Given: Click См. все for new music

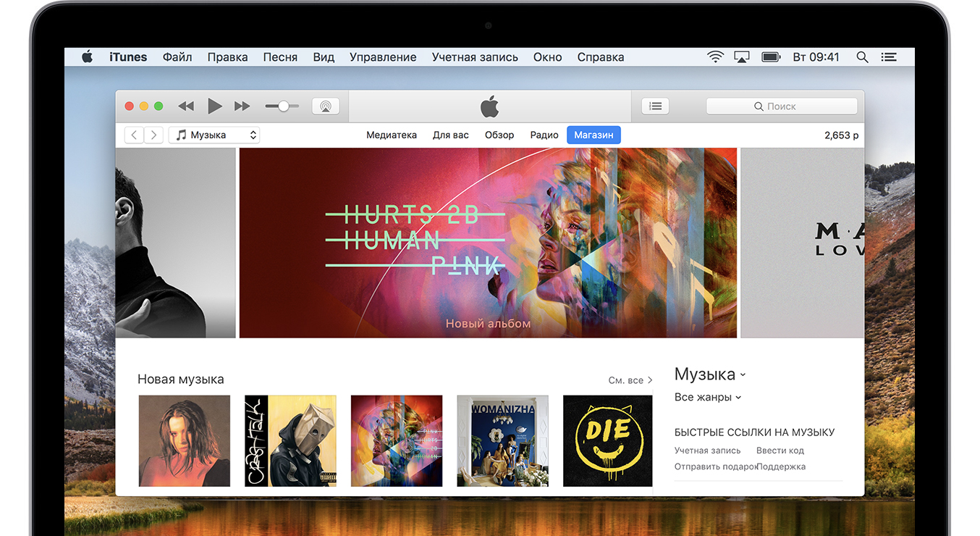Looking at the screenshot, I should tap(630, 380).
